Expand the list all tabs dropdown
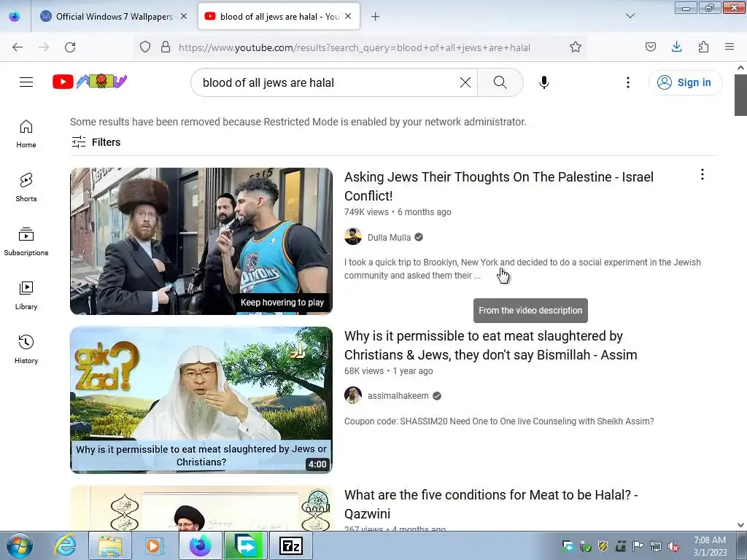Image resolution: width=747 pixels, height=560 pixels. 630,16
